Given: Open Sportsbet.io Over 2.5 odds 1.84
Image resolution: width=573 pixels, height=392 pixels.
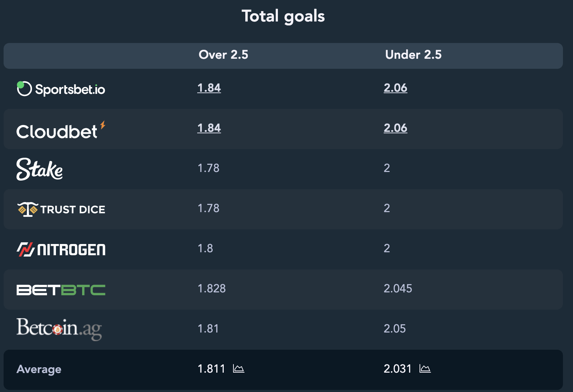Looking at the screenshot, I should [209, 88].
